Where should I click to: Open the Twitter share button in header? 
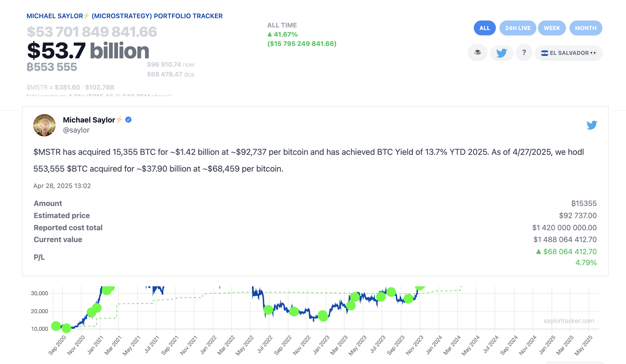(x=501, y=53)
